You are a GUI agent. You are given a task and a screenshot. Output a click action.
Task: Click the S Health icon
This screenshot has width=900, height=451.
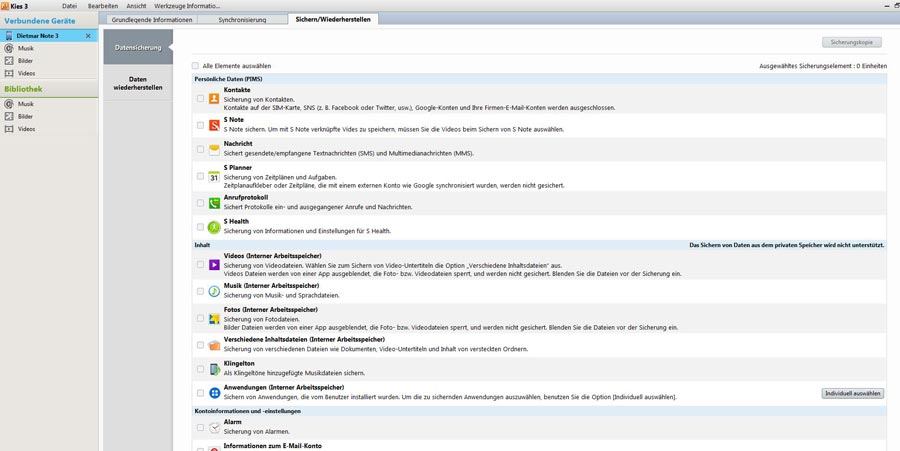214,227
